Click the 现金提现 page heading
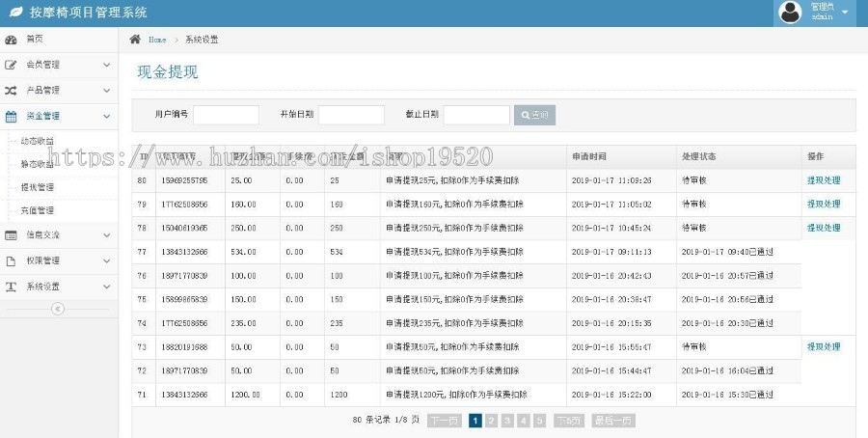The width and height of the screenshot is (868, 438). (168, 72)
